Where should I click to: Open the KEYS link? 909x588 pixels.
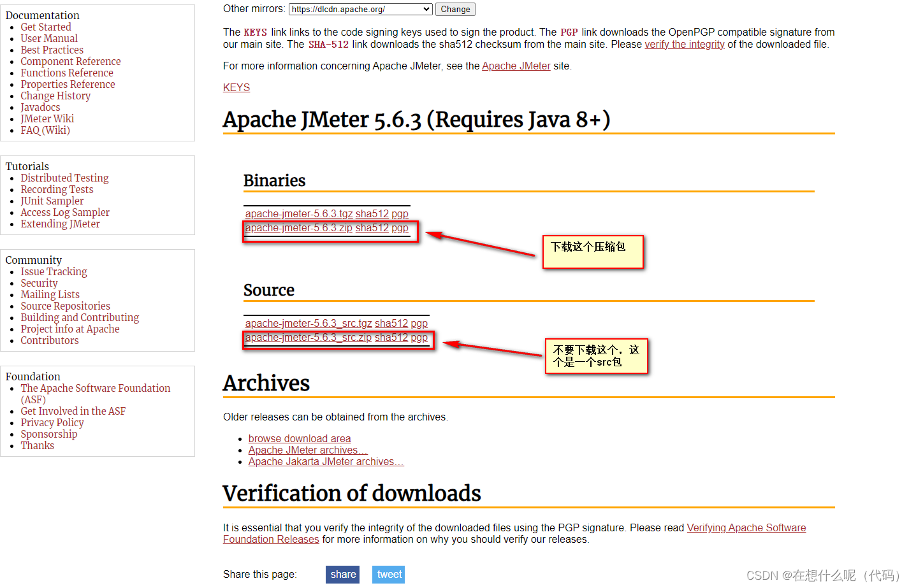click(x=236, y=88)
